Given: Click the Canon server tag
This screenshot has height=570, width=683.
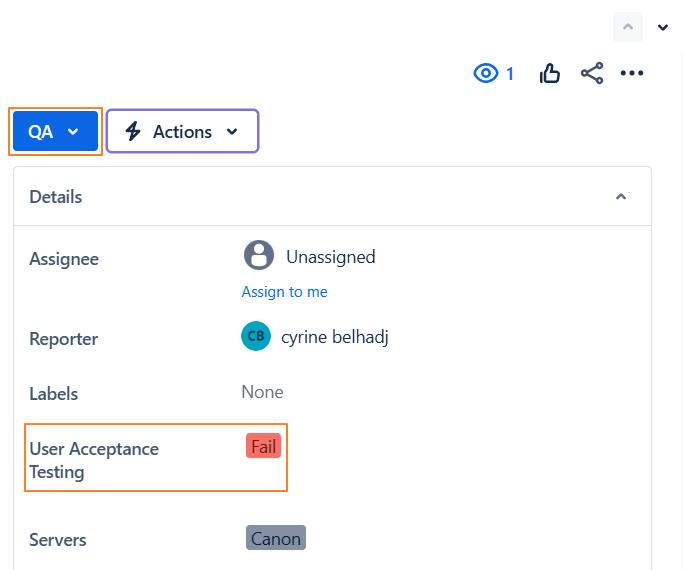Looking at the screenshot, I should pyautogui.click(x=276, y=539).
